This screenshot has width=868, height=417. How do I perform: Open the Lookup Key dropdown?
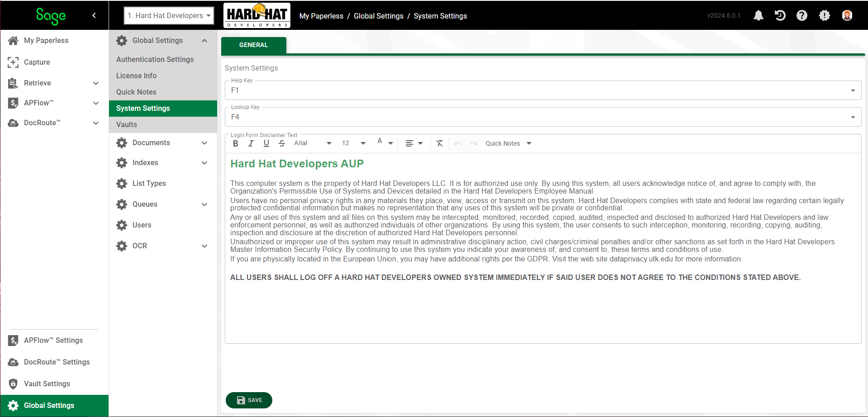pos(543,117)
